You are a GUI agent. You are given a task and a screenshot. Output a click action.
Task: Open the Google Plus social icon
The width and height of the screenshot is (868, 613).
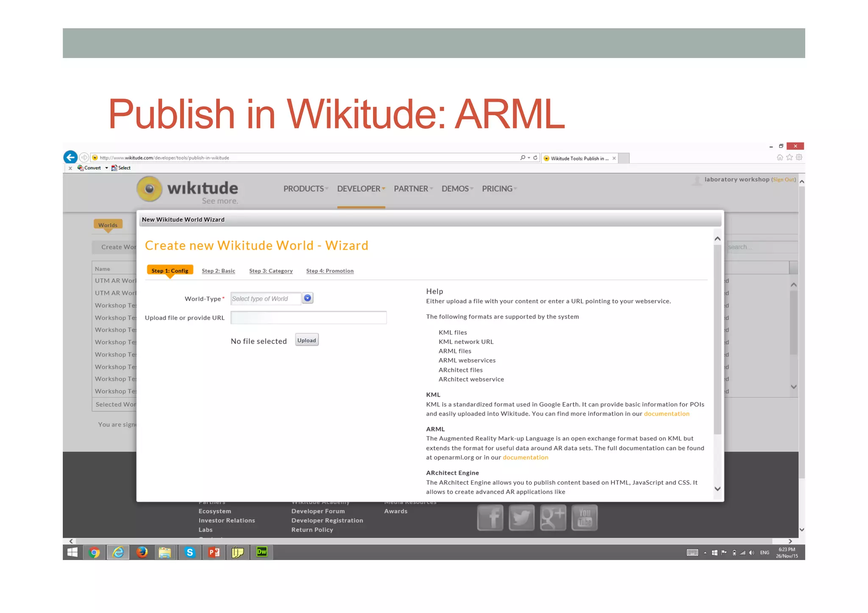point(553,518)
